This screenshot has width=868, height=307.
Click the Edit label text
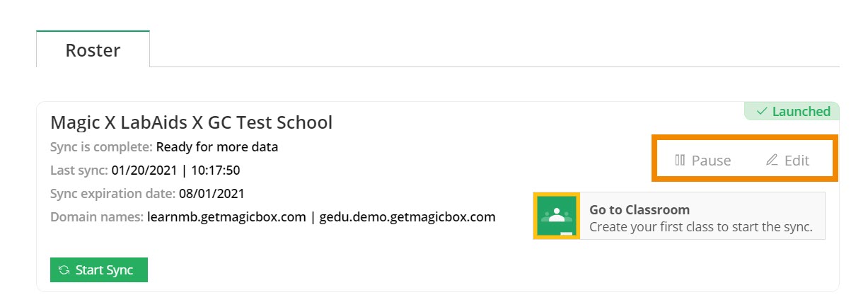pos(797,161)
